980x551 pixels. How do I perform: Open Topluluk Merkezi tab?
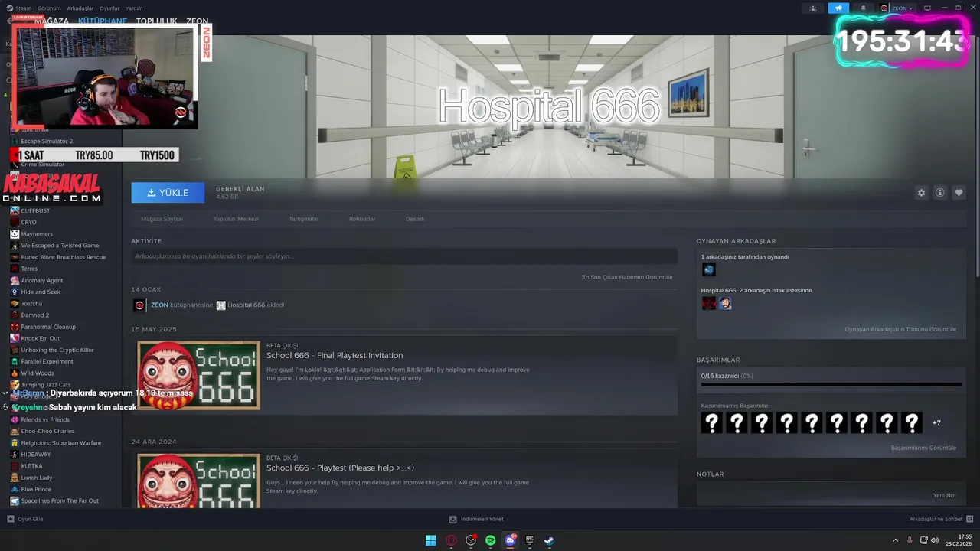pos(236,219)
